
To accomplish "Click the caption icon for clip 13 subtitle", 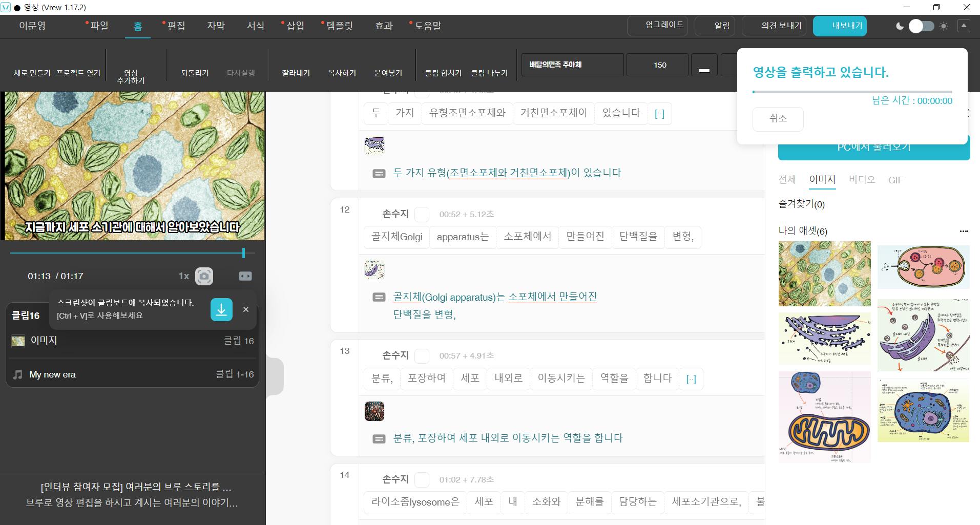I will (379, 438).
